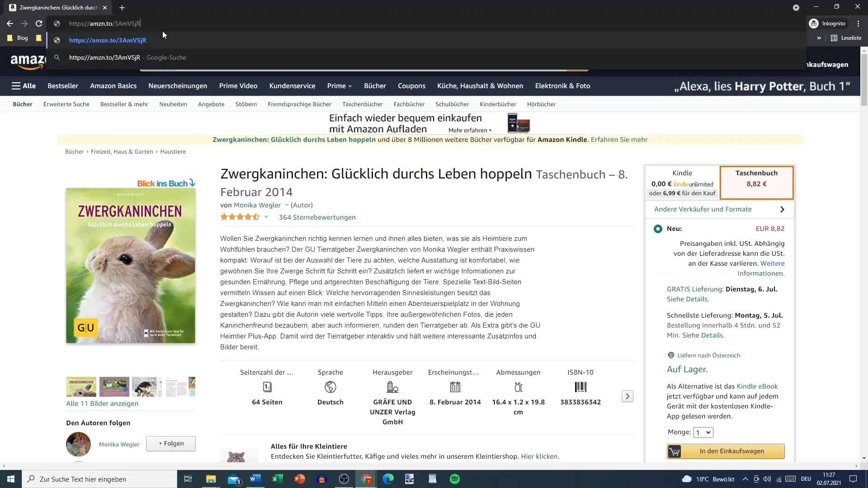Image resolution: width=868 pixels, height=488 pixels.
Task: Click Monika Wegler author avatar
Action: (x=78, y=444)
